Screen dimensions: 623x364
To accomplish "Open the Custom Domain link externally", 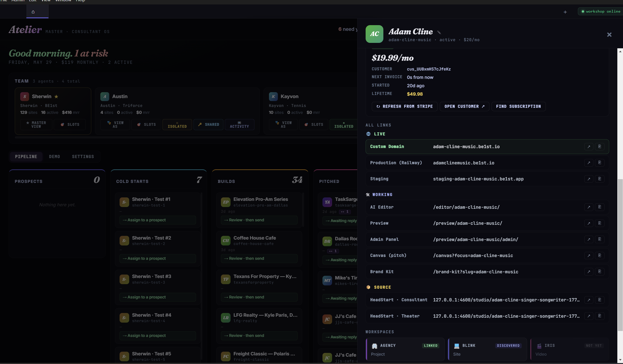I will pos(589,147).
